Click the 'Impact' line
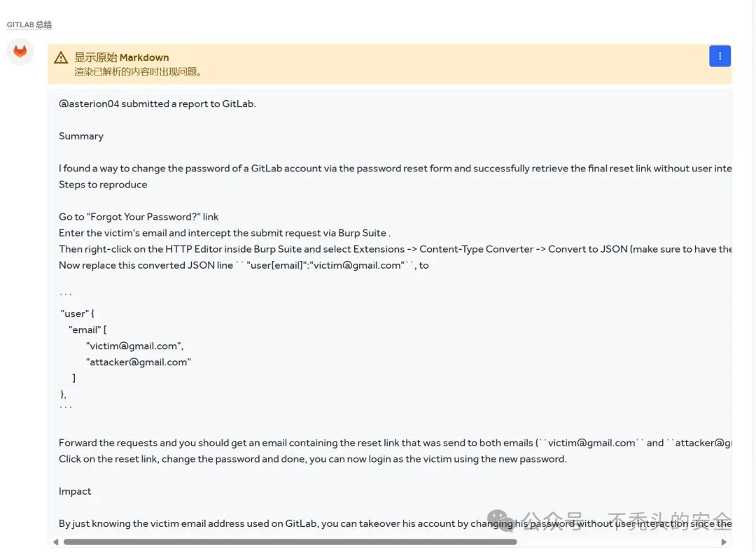The height and width of the screenshot is (552, 756). pos(75,491)
